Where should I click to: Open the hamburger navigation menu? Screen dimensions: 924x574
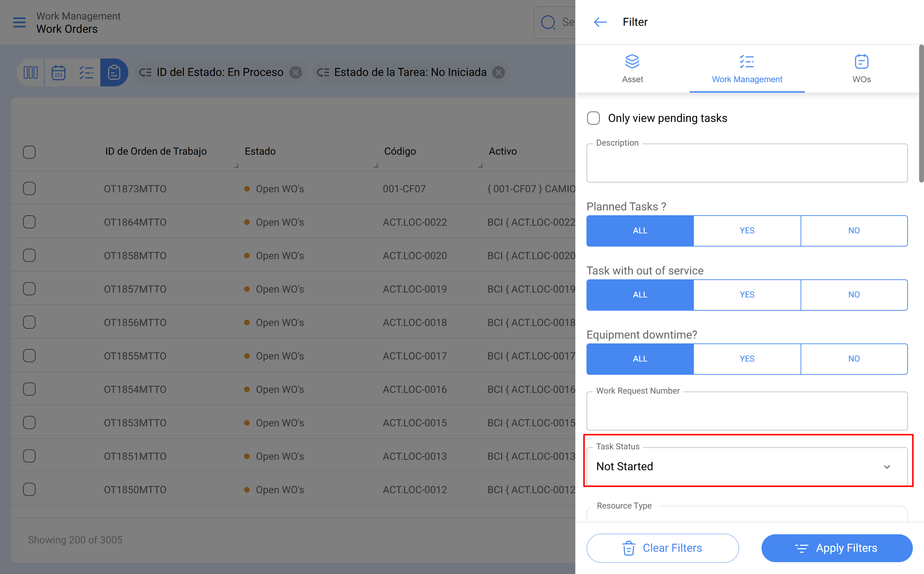20,22
